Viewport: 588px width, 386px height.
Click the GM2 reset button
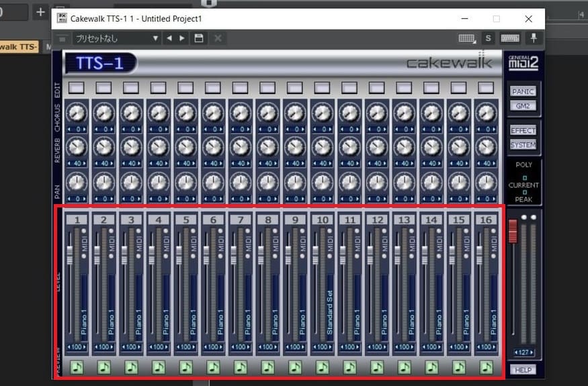pyautogui.click(x=523, y=105)
